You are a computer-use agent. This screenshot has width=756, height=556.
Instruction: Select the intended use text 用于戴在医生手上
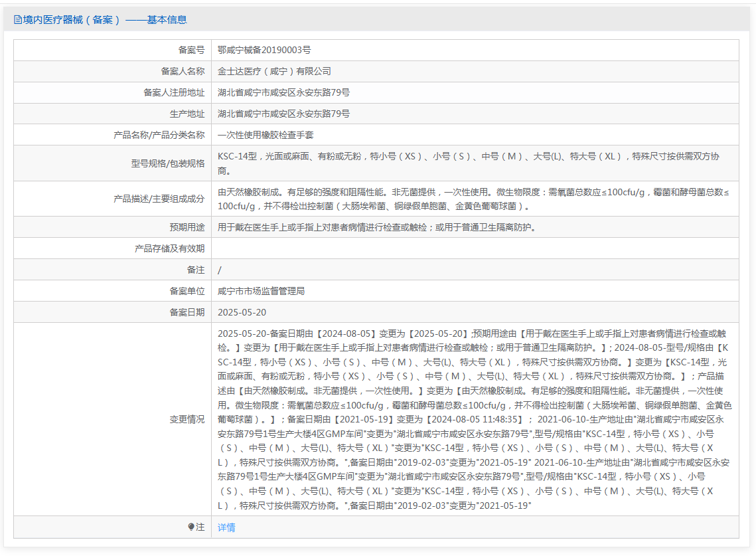378,227
